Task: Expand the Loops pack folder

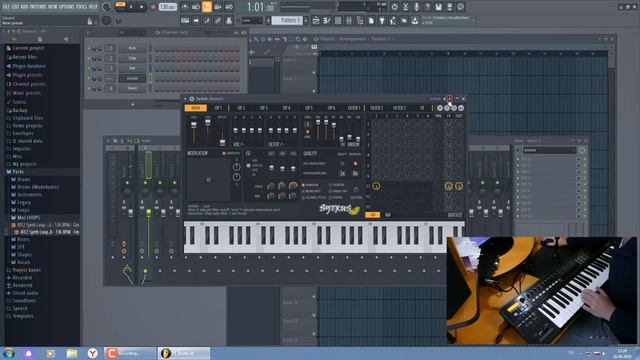Action: 23,210
